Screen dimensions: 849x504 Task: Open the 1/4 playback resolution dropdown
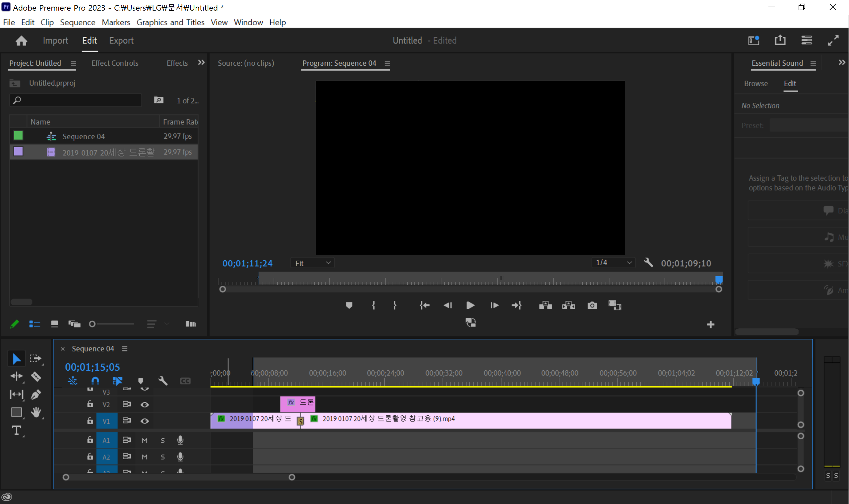coord(613,263)
